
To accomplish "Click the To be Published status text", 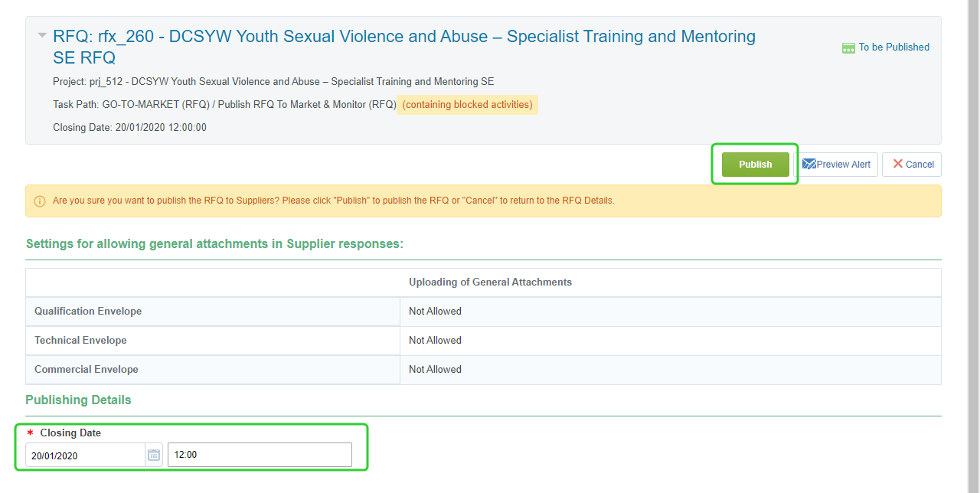I will (893, 47).
